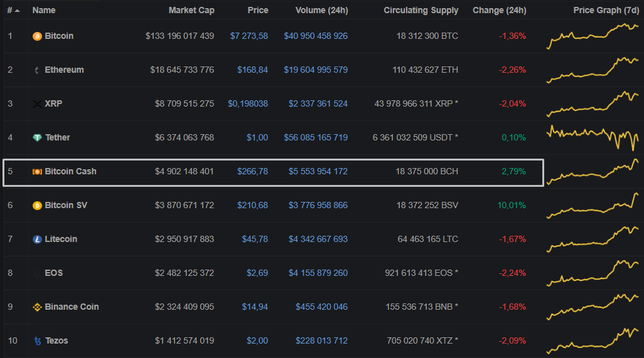644x358 pixels.
Task: Click Tether change 0,10%
Action: click(x=513, y=138)
